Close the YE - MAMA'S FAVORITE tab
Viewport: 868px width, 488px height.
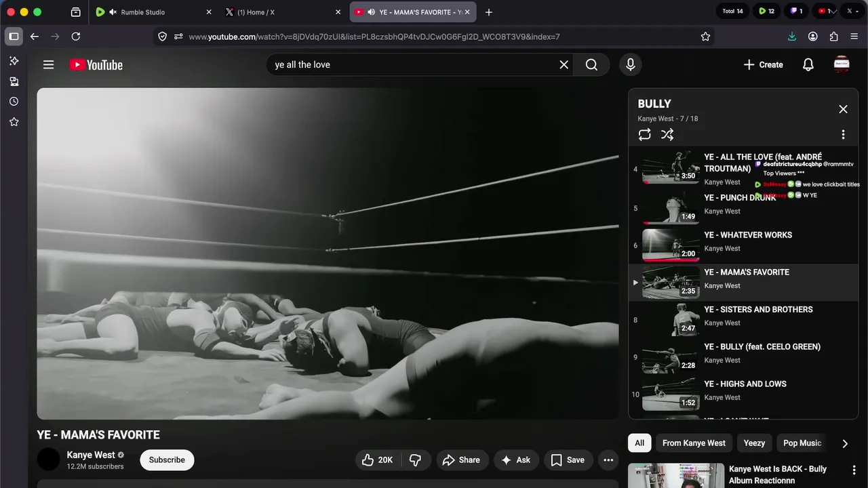point(467,12)
